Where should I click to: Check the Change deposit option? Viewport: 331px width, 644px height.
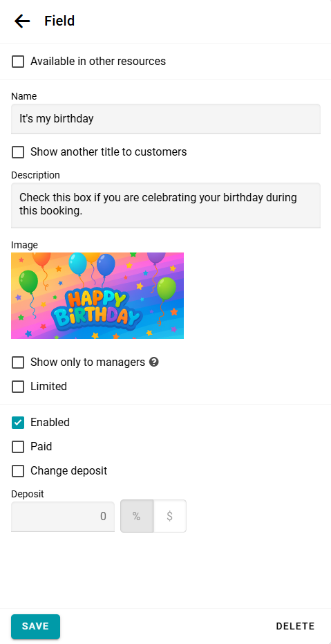click(18, 471)
